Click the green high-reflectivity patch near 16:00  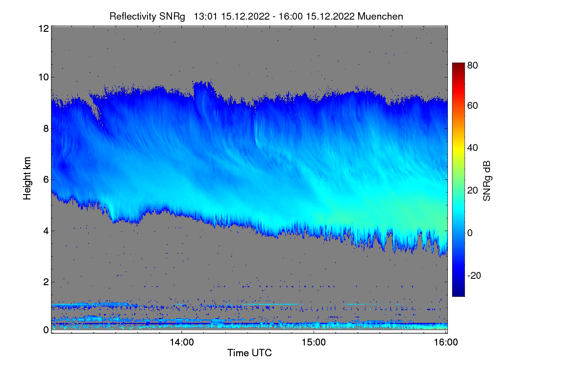(431, 213)
